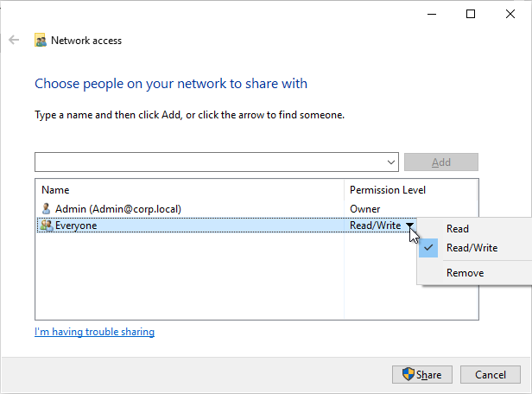
Task: Select the Everyone row
Action: 226,226
